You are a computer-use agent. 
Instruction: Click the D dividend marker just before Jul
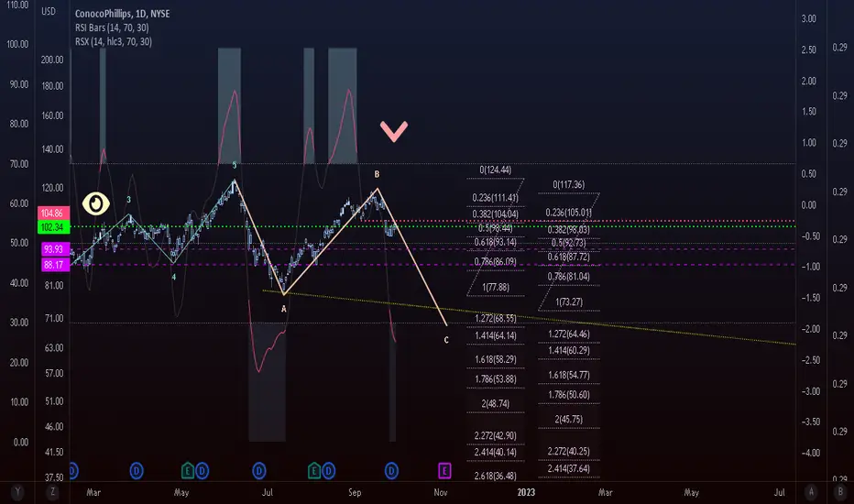point(259,470)
